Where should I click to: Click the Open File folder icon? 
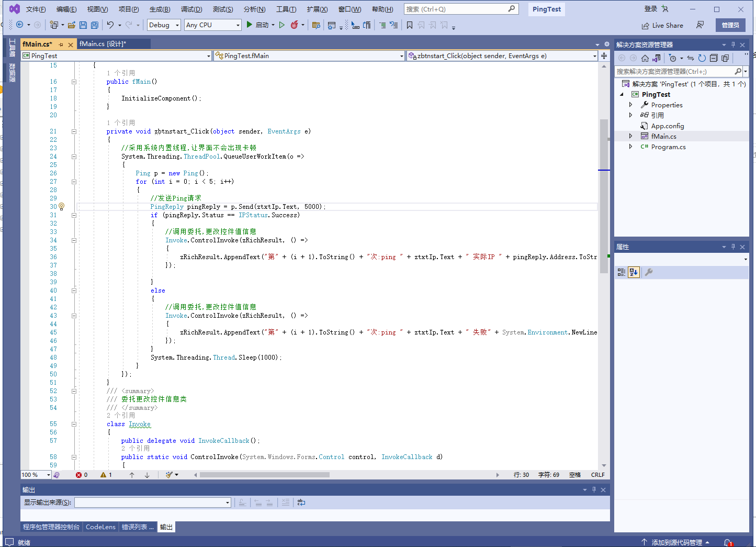[72, 25]
